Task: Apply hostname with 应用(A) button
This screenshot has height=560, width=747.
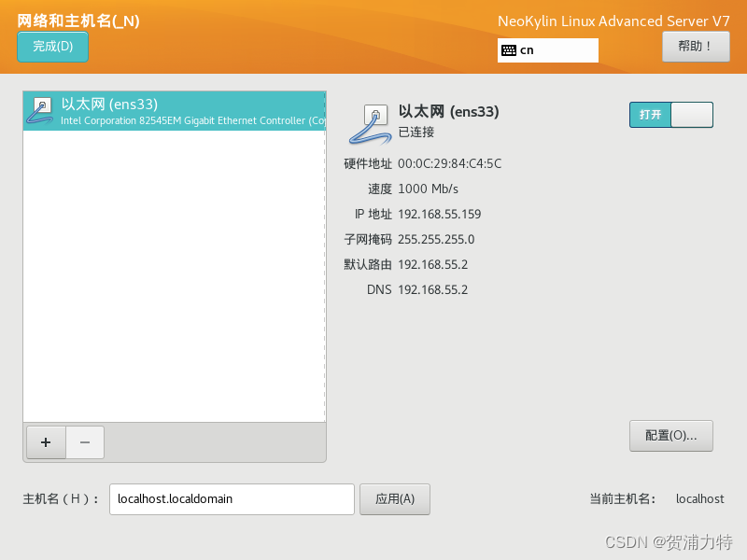Action: pyautogui.click(x=394, y=499)
